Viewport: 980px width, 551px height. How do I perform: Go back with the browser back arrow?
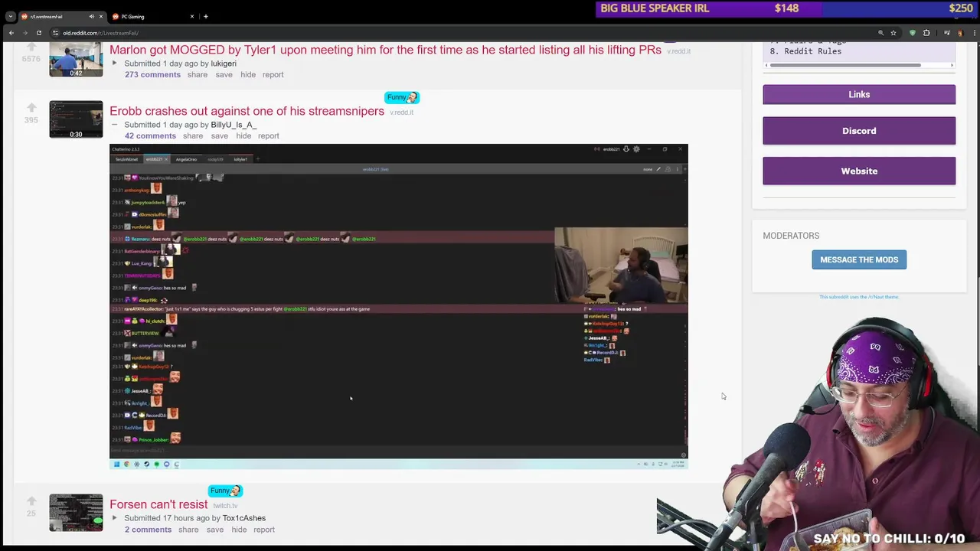coord(11,33)
